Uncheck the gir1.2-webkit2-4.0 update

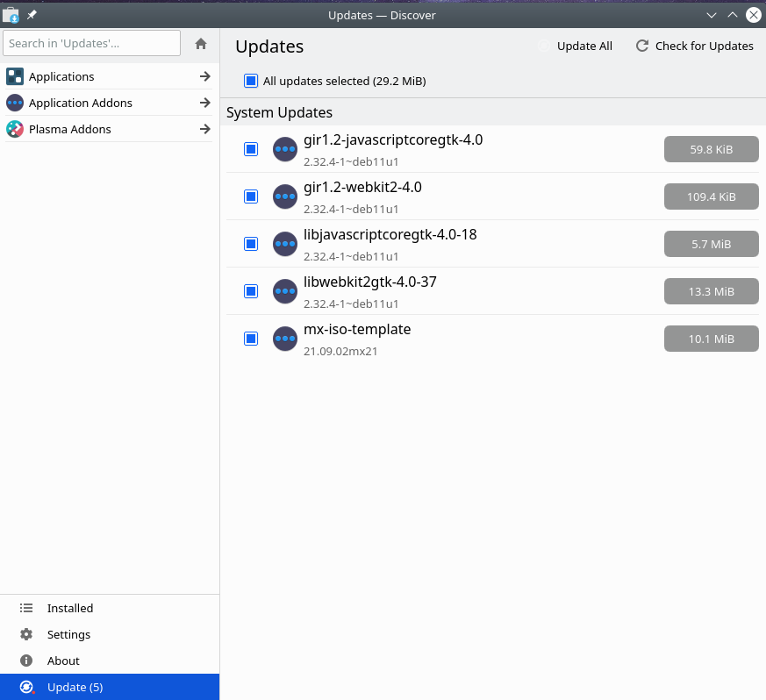(251, 196)
